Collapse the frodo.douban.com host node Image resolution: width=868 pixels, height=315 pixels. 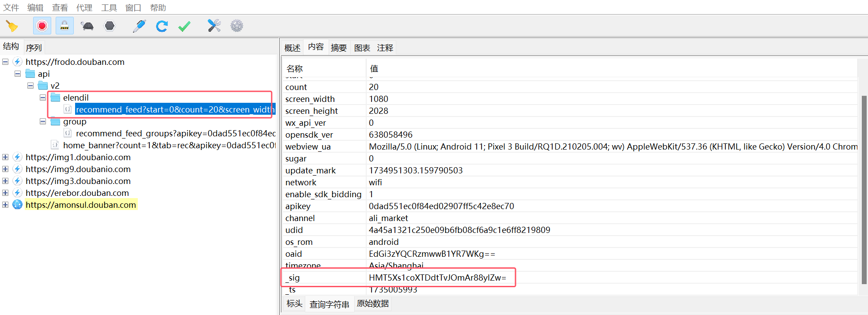click(x=5, y=62)
